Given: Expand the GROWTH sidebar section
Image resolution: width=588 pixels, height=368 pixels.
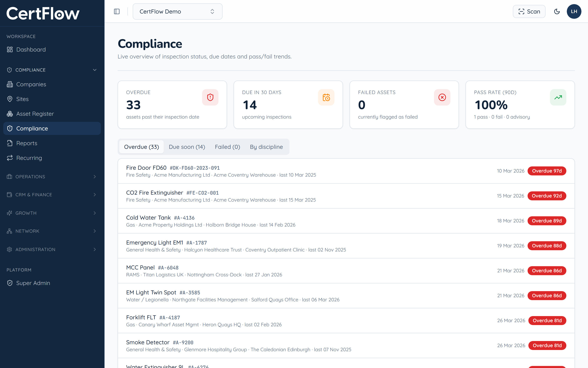Looking at the screenshot, I should click(52, 213).
